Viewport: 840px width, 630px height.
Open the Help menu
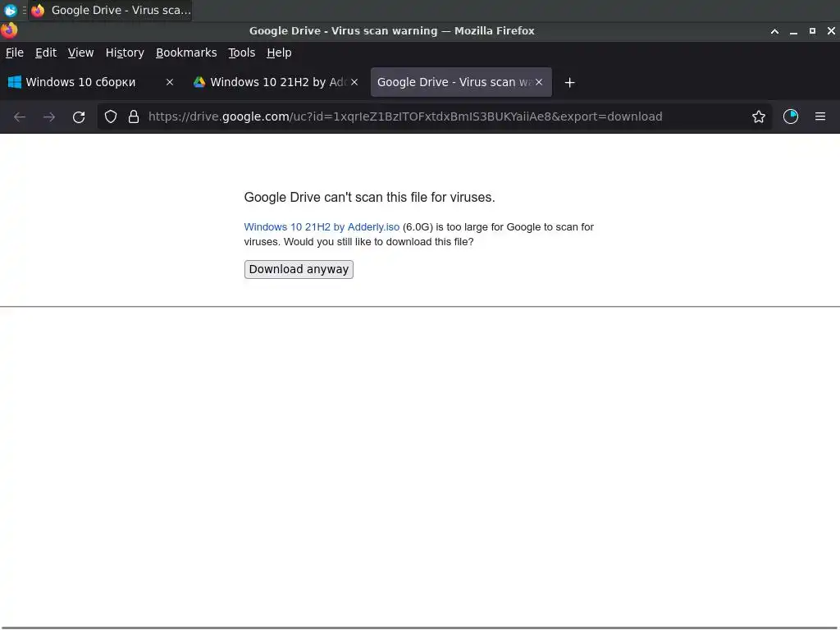tap(279, 52)
